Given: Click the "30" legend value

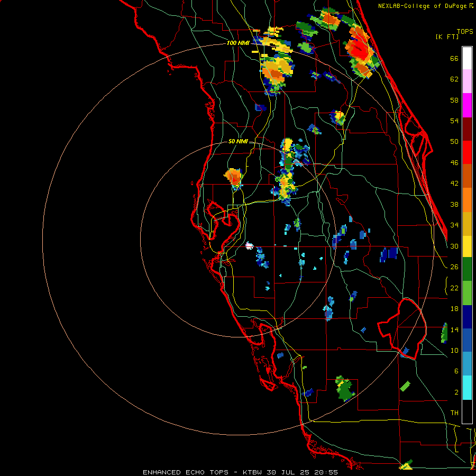Looking at the screenshot, I should click(x=454, y=246).
